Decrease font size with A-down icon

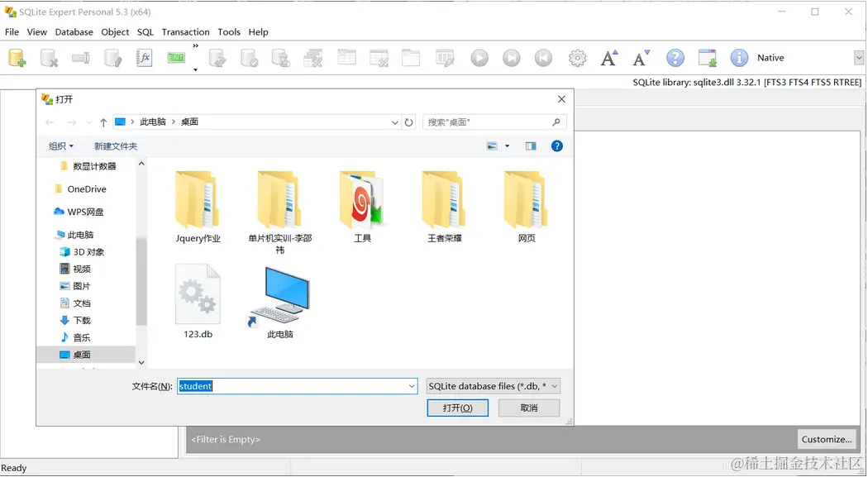641,58
